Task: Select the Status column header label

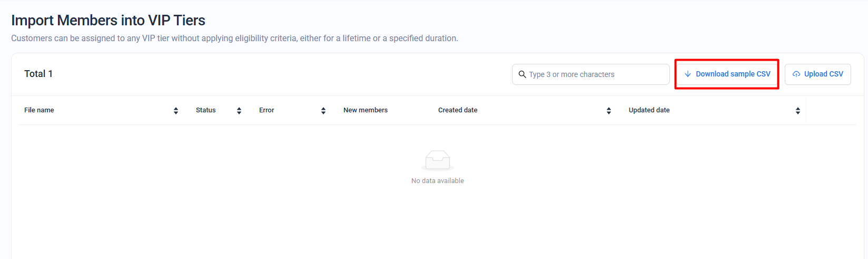Action: (205, 110)
